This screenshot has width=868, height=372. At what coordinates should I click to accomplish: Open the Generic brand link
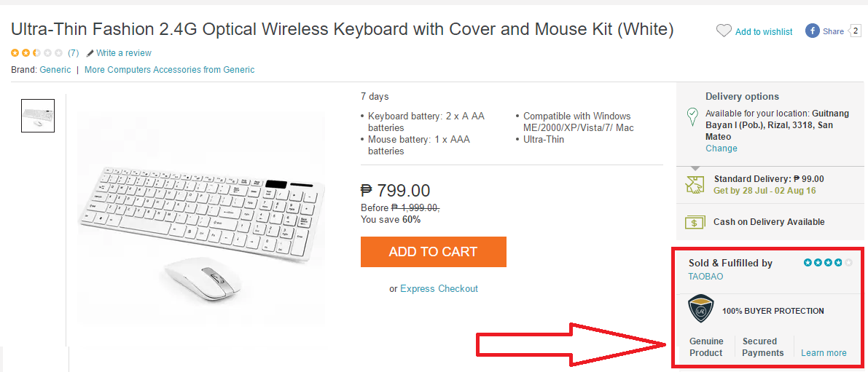click(55, 70)
